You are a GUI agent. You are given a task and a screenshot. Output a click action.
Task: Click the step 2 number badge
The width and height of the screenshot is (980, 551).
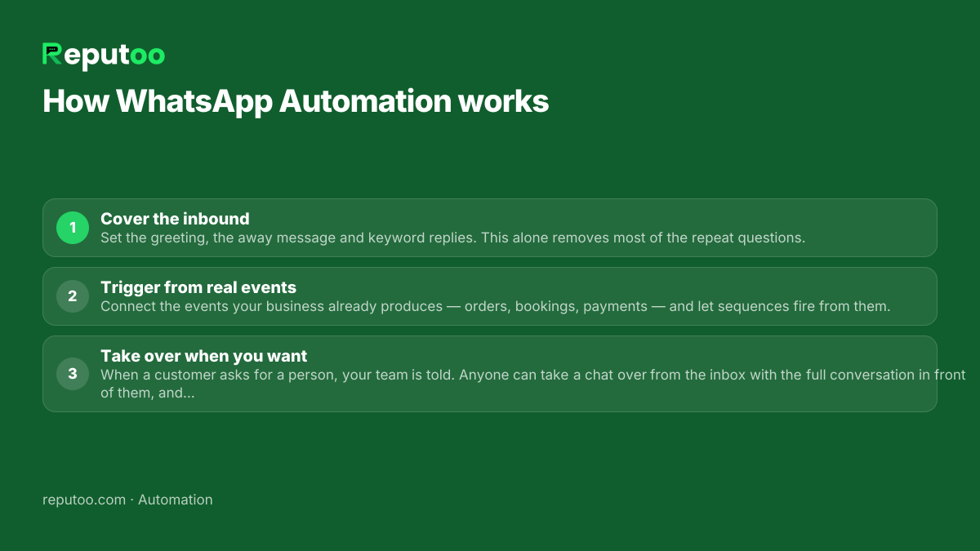pos(73,296)
